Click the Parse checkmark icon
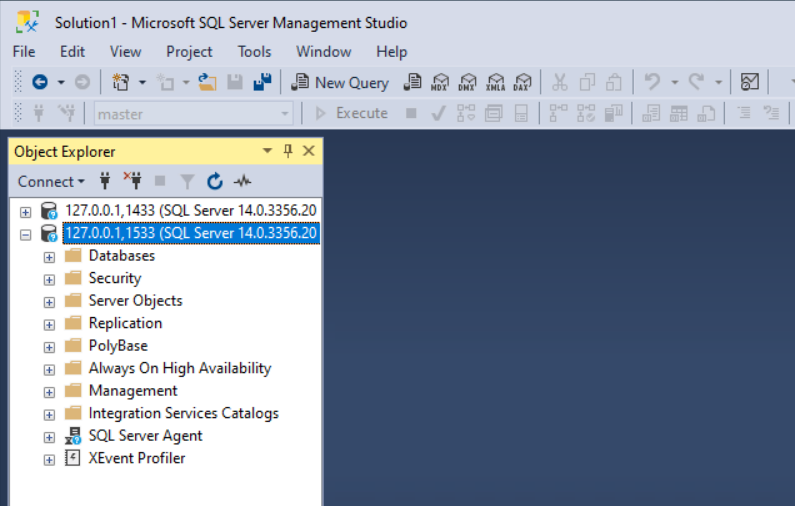Image resolution: width=795 pixels, height=506 pixels. point(438,113)
